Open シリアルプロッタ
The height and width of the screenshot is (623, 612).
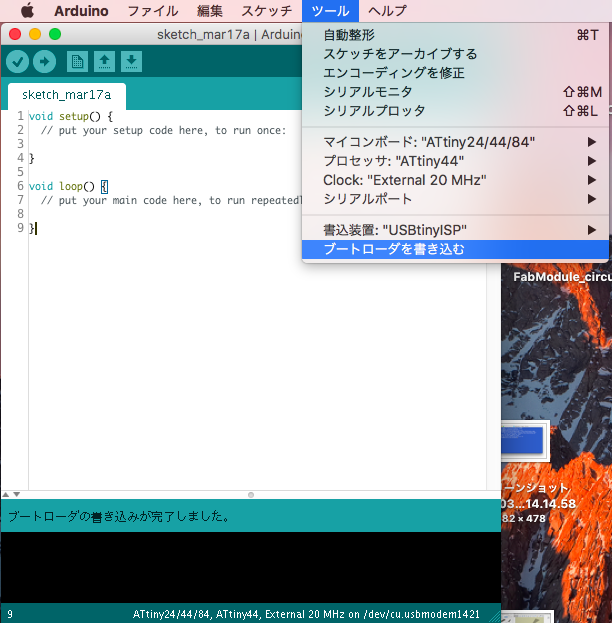[455, 110]
